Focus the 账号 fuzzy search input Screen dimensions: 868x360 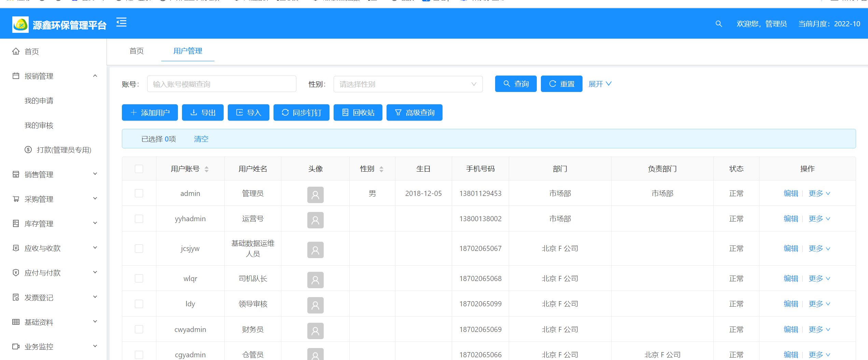coord(222,84)
